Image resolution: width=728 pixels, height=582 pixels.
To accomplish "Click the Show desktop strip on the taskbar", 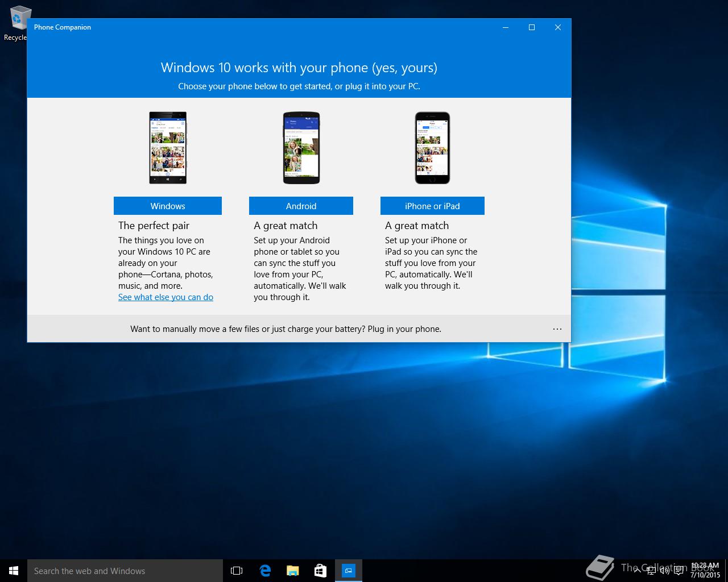I will [x=726, y=571].
